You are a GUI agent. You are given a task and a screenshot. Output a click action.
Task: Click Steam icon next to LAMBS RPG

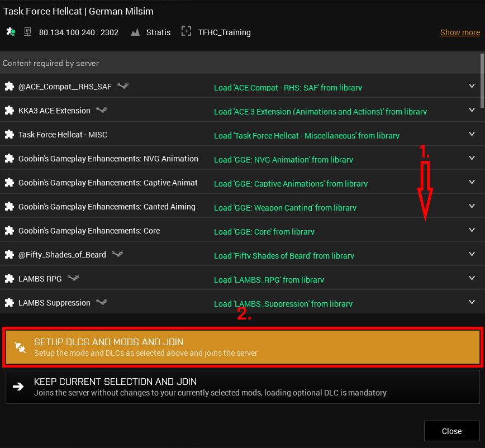click(73, 278)
